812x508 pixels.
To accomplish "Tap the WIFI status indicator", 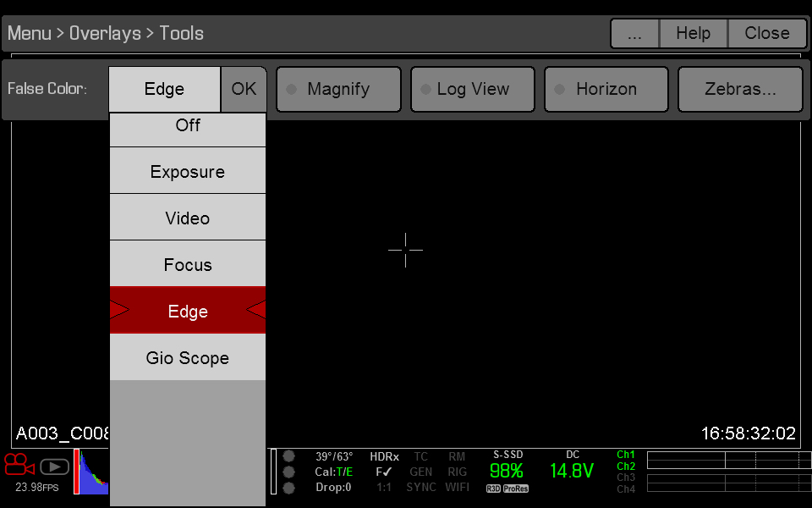I will (457, 488).
